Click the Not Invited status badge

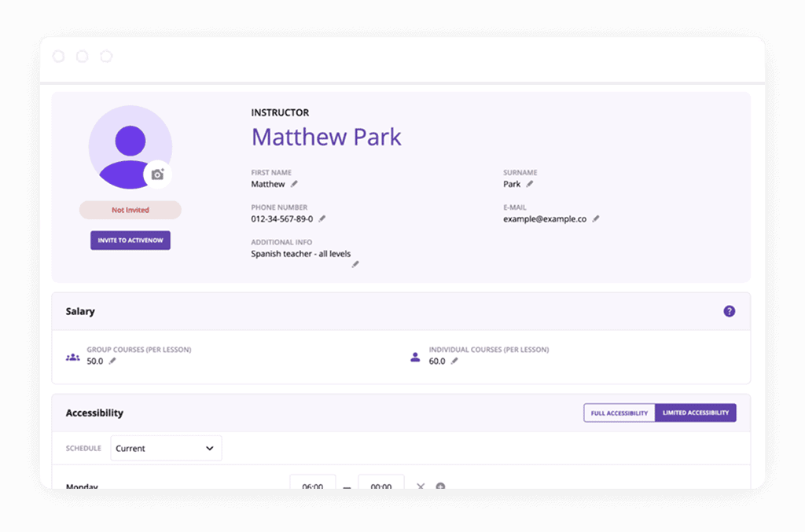point(130,210)
